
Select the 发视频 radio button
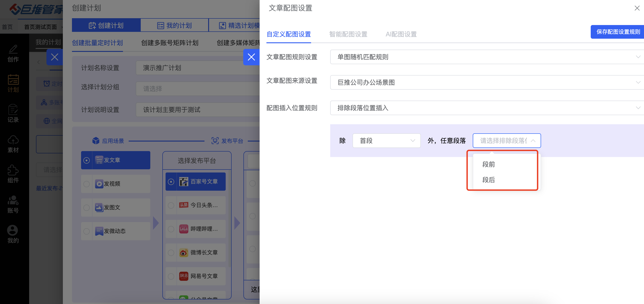tap(87, 184)
